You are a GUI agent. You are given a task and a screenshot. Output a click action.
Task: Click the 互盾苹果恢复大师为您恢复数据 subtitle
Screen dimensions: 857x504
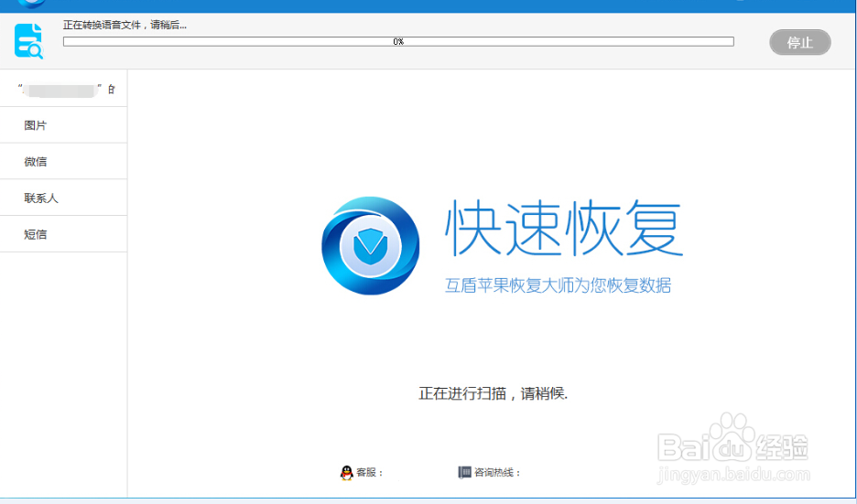pyautogui.click(x=558, y=285)
